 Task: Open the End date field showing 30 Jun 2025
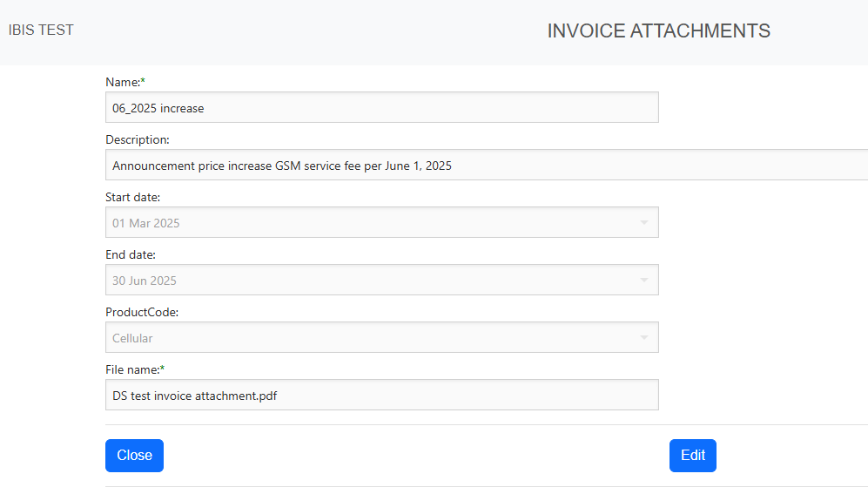coord(366,281)
